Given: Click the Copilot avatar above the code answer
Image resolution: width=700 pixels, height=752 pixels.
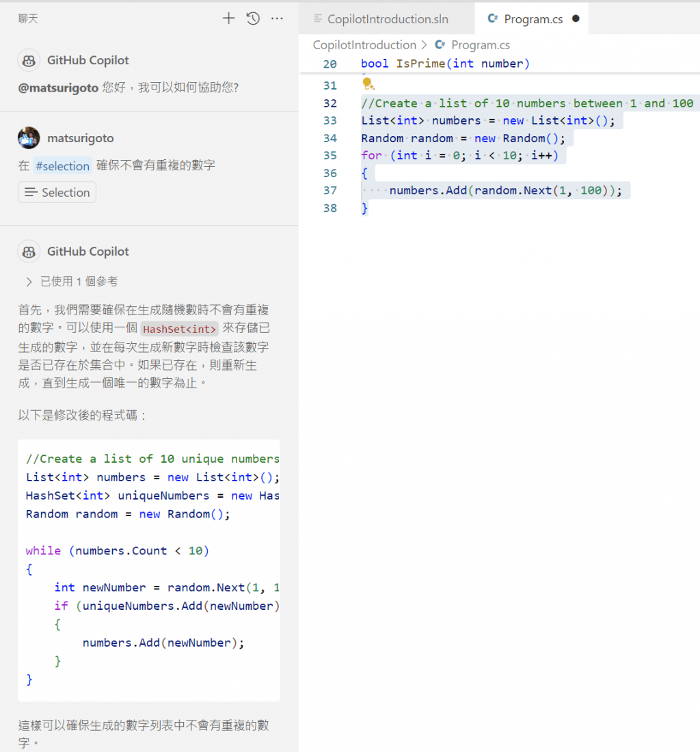Looking at the screenshot, I should [x=29, y=252].
